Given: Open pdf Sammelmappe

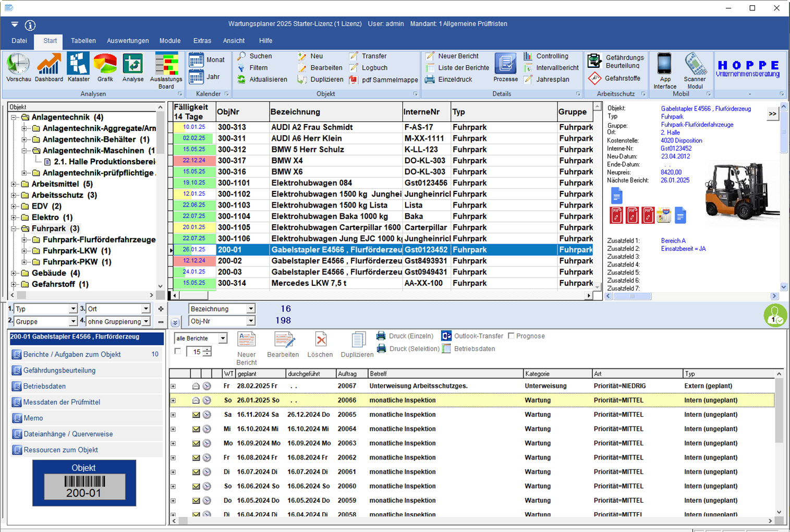Looking at the screenshot, I should [383, 80].
